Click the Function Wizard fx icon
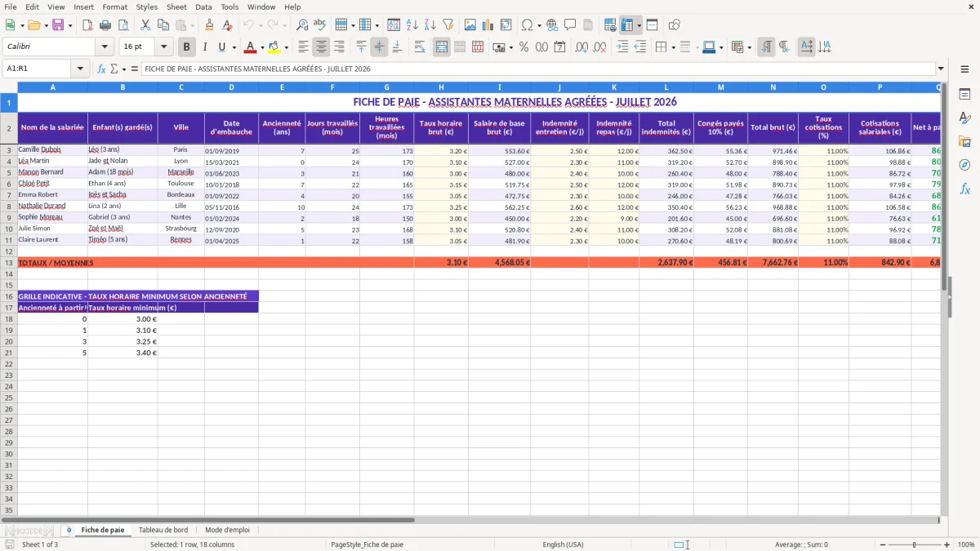Screen dimensions: 980x551 (x=102, y=69)
